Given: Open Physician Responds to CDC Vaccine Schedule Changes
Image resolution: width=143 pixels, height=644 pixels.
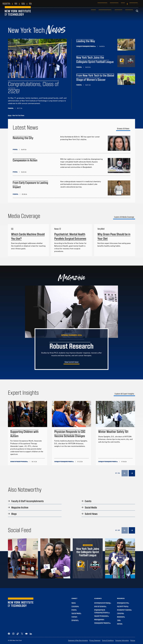Looking at the screenshot, I should click(x=70, y=434).
